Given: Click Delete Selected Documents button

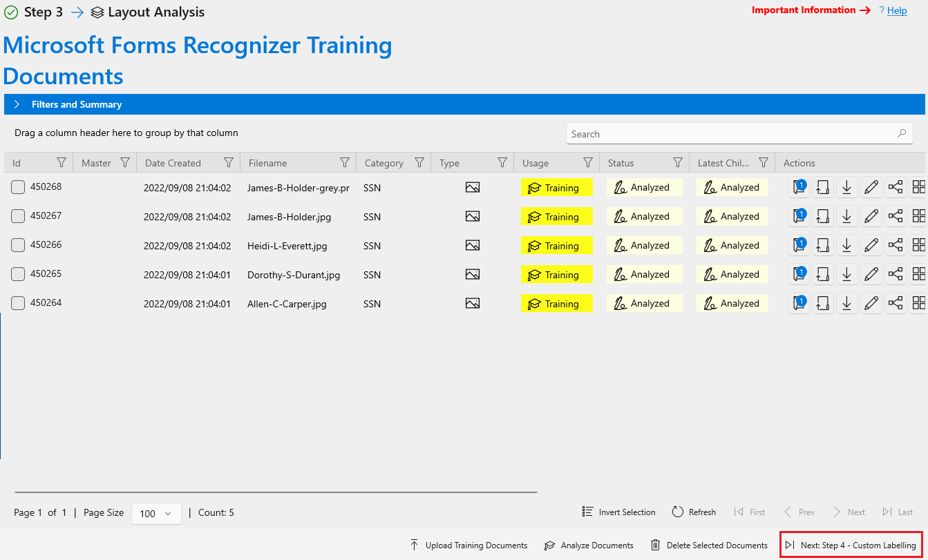Looking at the screenshot, I should (709, 545).
